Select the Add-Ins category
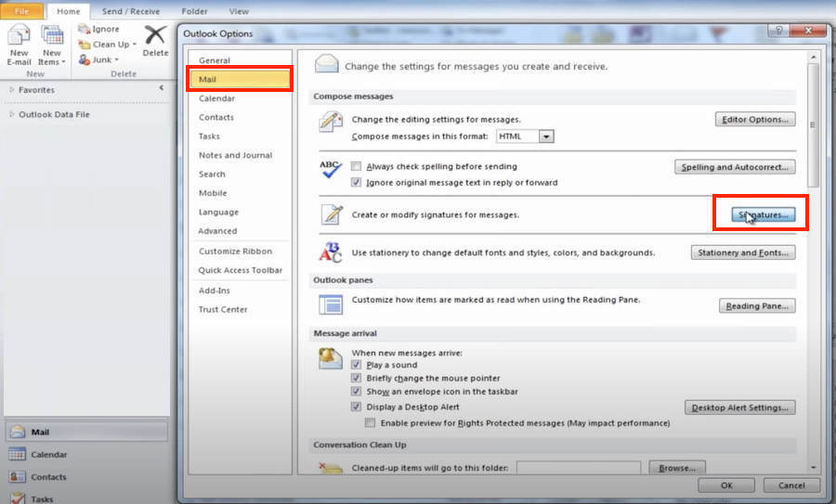 pyautogui.click(x=240, y=291)
